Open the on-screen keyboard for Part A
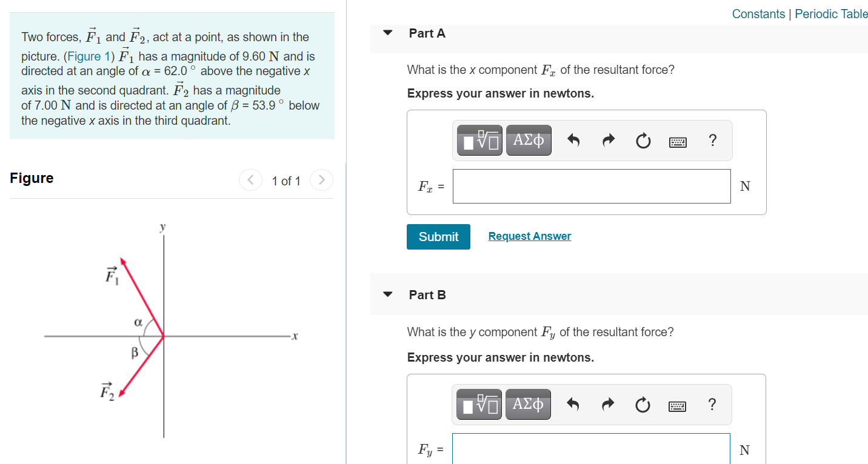Viewport: 868px width, 464px height. click(678, 141)
